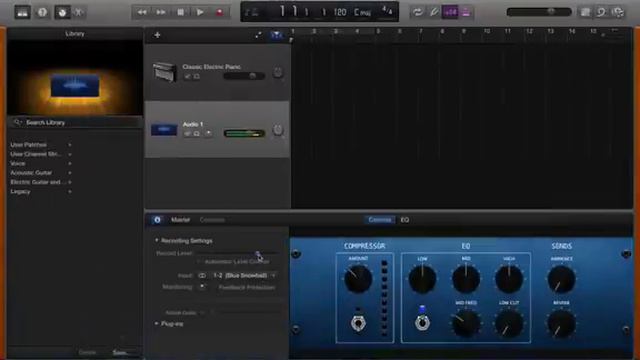Viewport: 640px width, 360px height.
Task: Select the Audio 1 track icon
Action: tap(164, 130)
